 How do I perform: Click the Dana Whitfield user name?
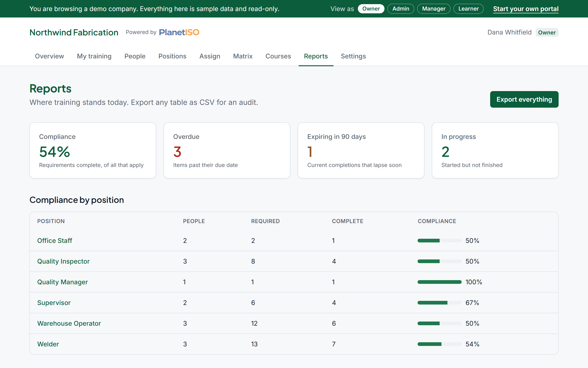pyautogui.click(x=509, y=32)
